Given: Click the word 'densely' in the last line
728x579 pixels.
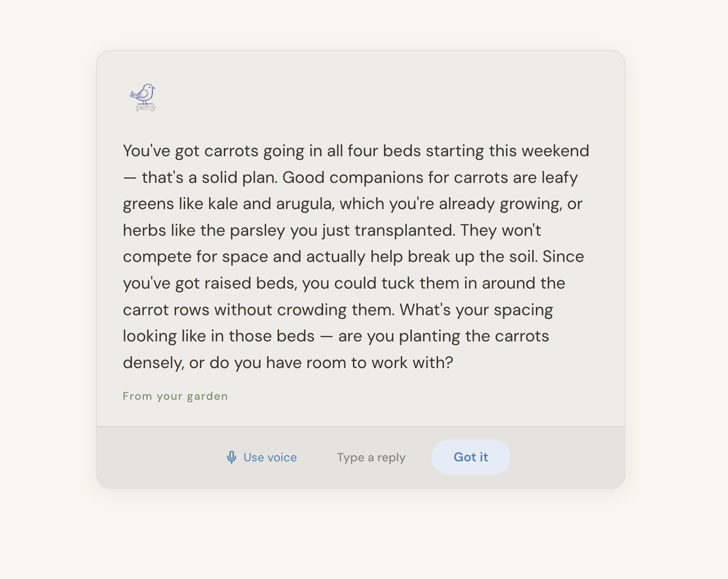Looking at the screenshot, I should [153, 363].
